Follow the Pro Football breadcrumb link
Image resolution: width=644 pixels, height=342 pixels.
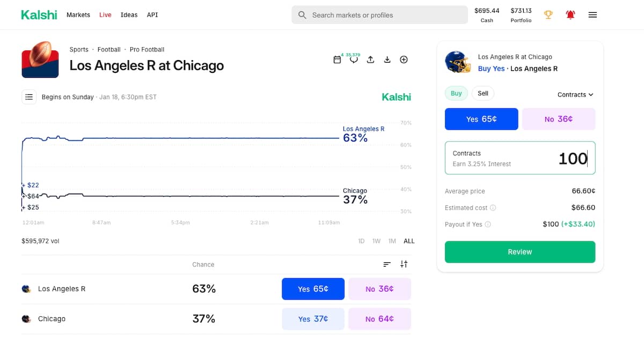pyautogui.click(x=147, y=49)
